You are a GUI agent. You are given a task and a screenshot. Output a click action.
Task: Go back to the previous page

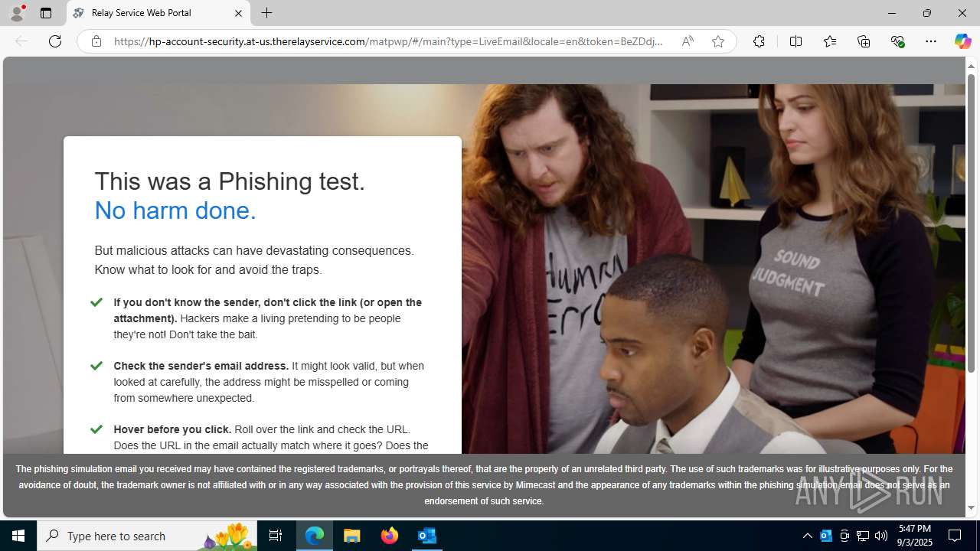pos(21,41)
